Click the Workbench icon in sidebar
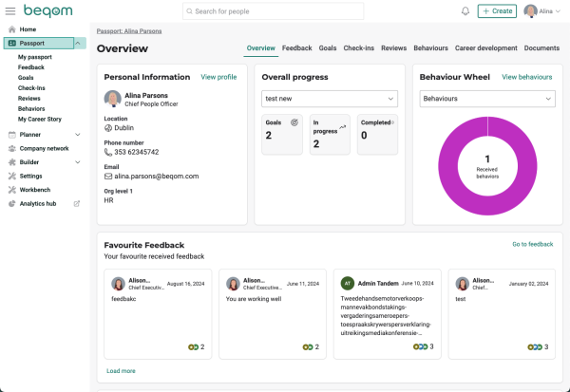This screenshot has height=392, width=570. tap(10, 190)
